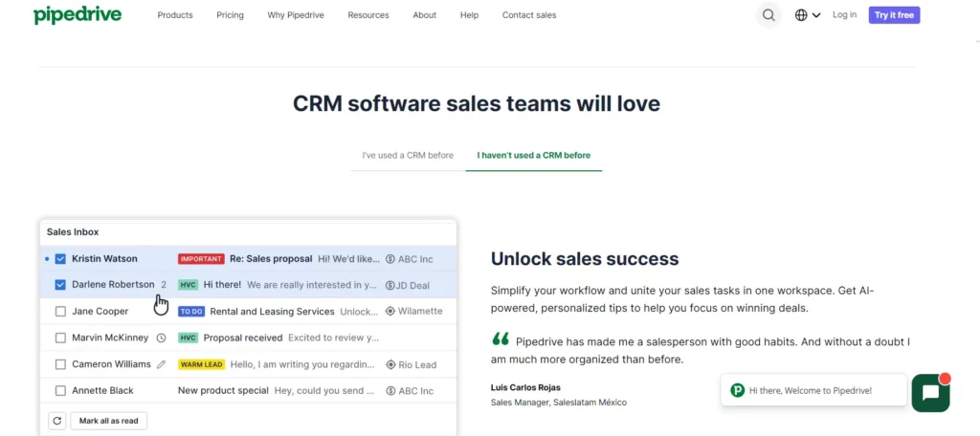Click the JD Deal label

[413, 286]
